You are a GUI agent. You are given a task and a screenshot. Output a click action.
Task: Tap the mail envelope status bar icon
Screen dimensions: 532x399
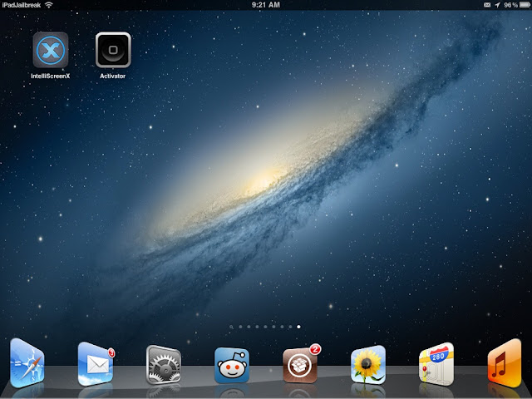tap(487, 5)
